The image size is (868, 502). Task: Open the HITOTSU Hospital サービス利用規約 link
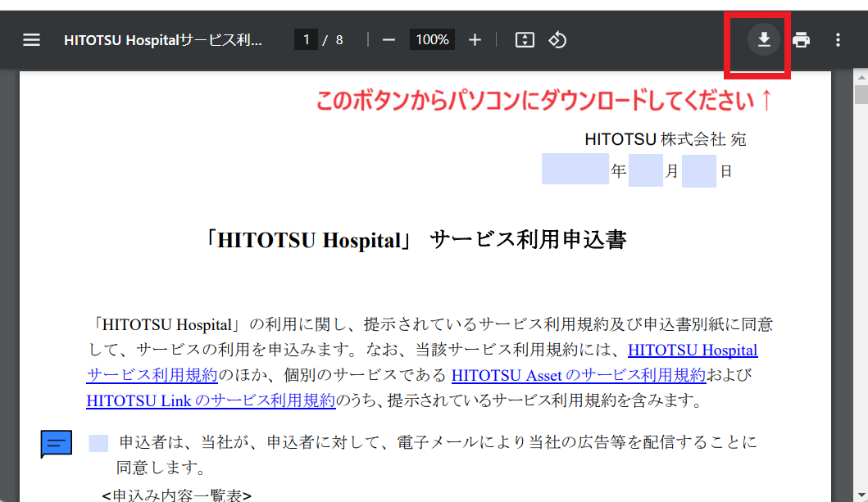click(692, 350)
